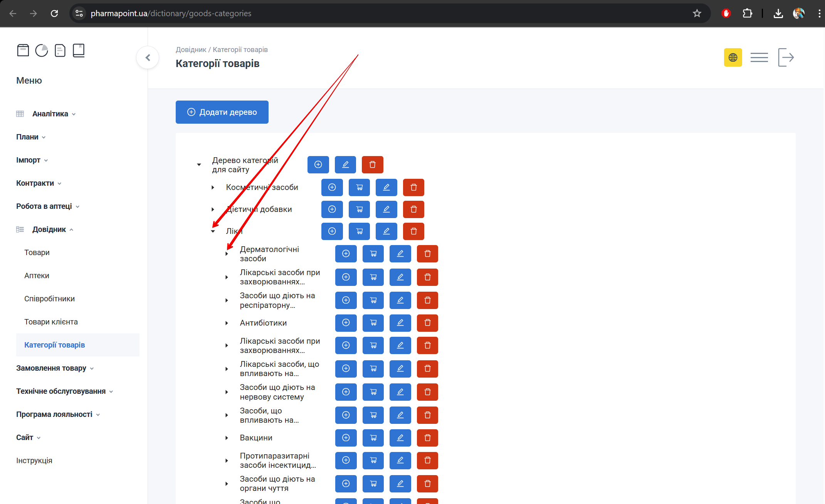Open cart icon for Косметичні засоби

[x=359, y=187]
